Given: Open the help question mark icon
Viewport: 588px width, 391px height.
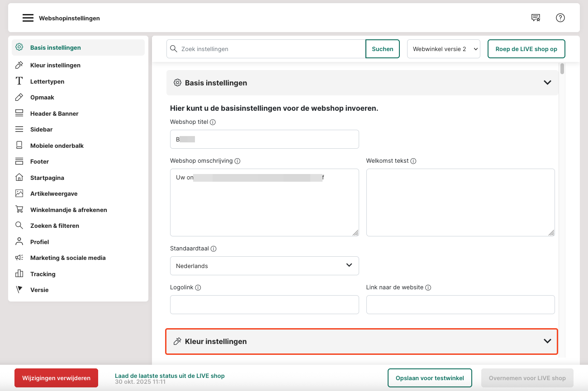Looking at the screenshot, I should 560,18.
